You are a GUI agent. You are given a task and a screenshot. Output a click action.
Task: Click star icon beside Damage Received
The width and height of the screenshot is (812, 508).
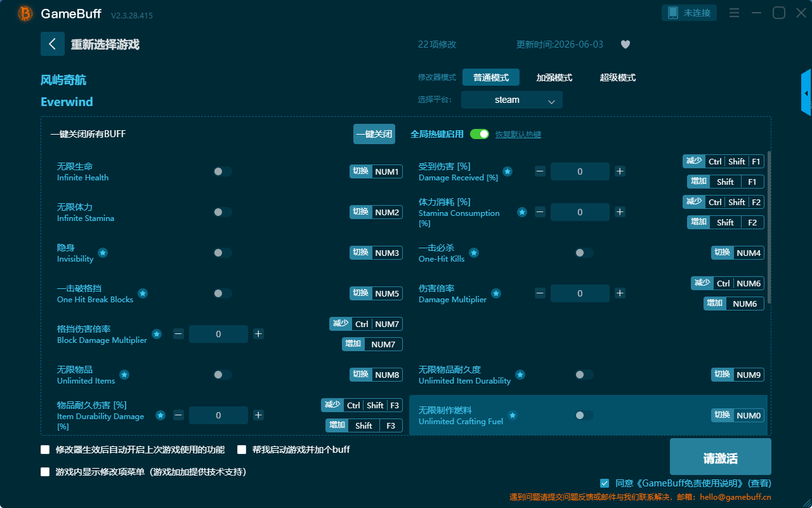point(507,171)
